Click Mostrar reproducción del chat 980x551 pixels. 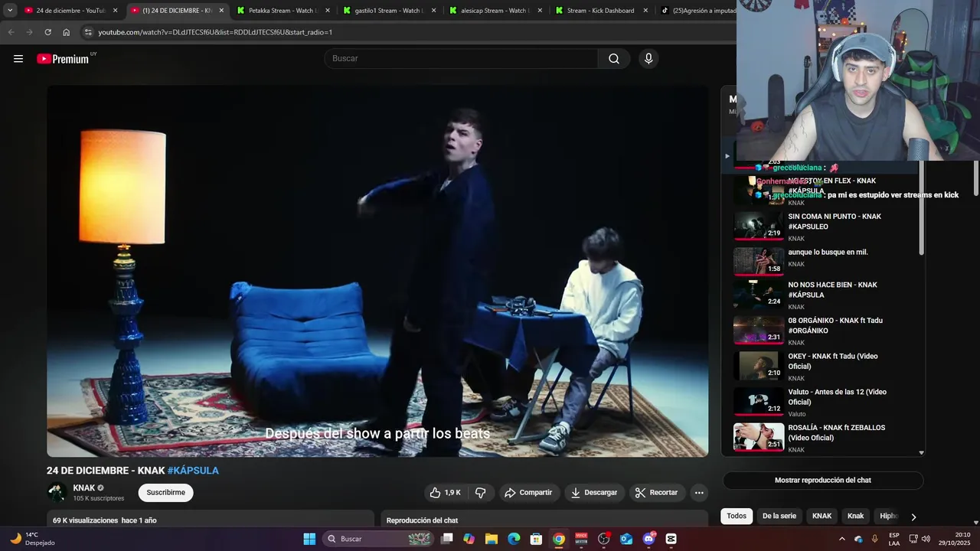coord(823,481)
